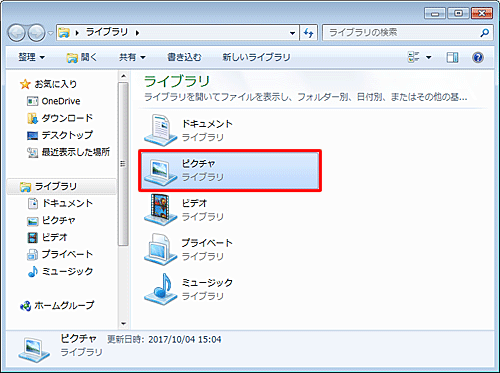Select お気に入り in the navigation pane
The width and height of the screenshot is (500, 373).
pyautogui.click(x=55, y=84)
